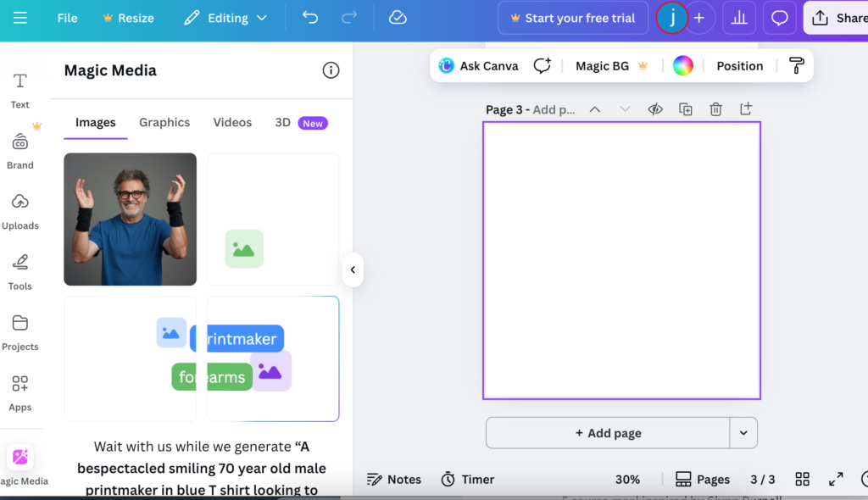Switch to the Graphics tab
The height and width of the screenshot is (500, 868).
click(x=164, y=122)
